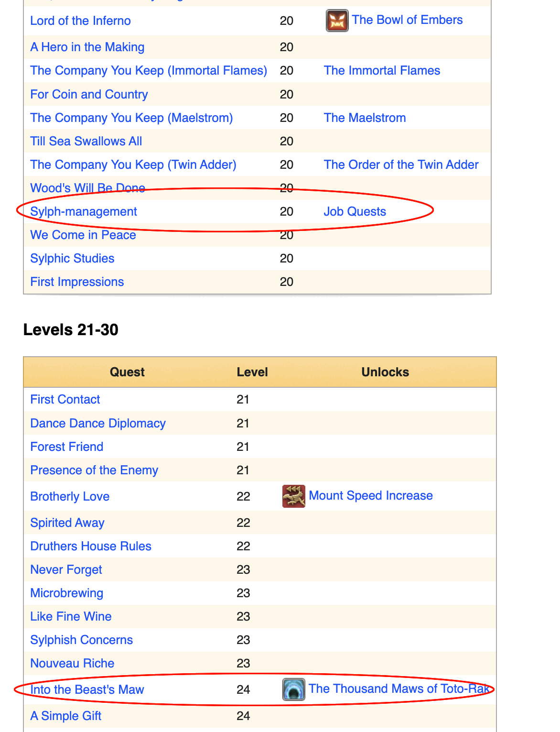Click the Mount Speed Increase icon
Image resolution: width=560 pixels, height=732 pixels.
(294, 496)
